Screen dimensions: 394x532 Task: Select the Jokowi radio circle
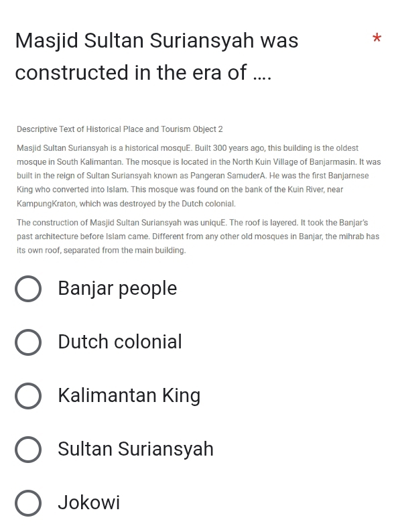click(x=28, y=503)
